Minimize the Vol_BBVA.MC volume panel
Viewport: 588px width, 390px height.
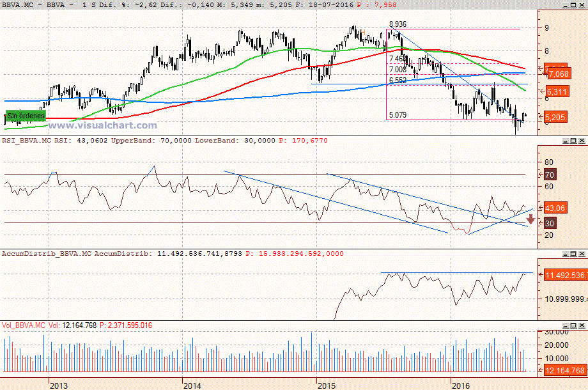pyautogui.click(x=566, y=325)
